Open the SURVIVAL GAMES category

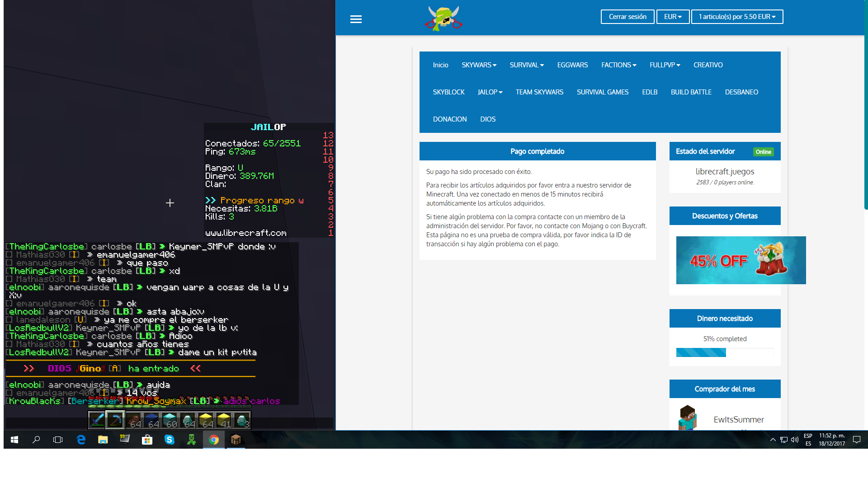[603, 92]
